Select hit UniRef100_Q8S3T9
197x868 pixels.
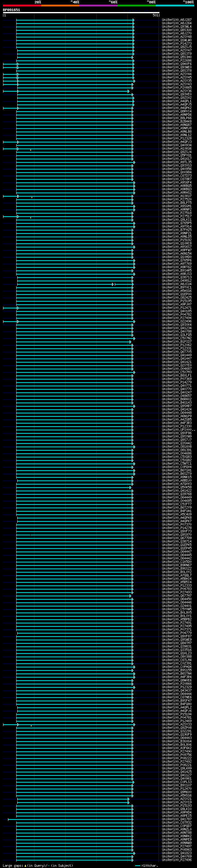[x=177, y=54]
